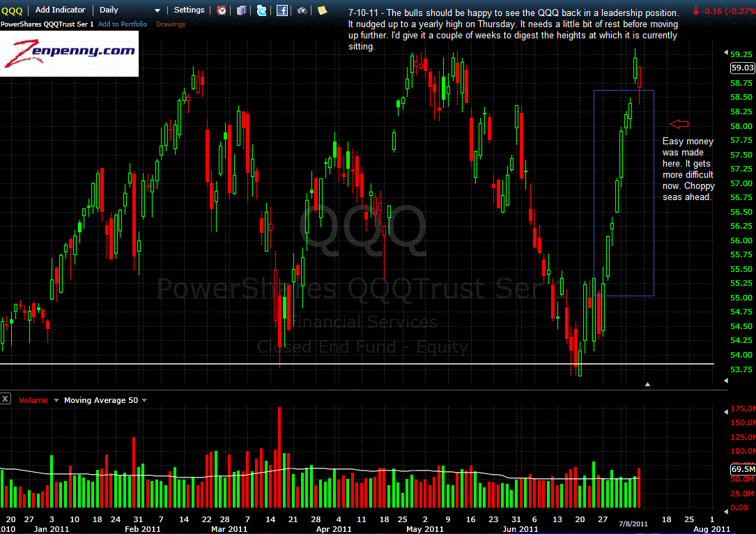This screenshot has width=756, height=534.
Task: Click the Feb 2011 date axis label
Action: [142, 529]
